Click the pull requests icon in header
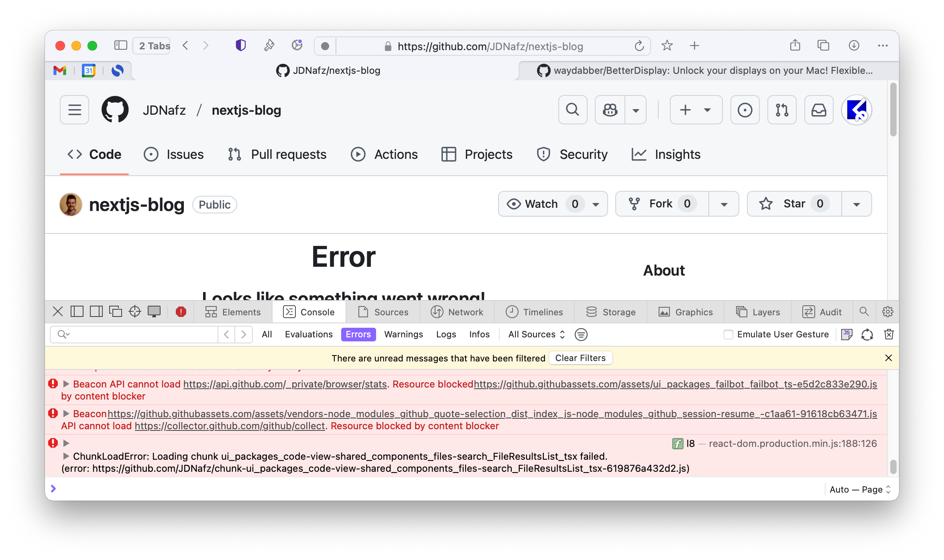 (781, 110)
